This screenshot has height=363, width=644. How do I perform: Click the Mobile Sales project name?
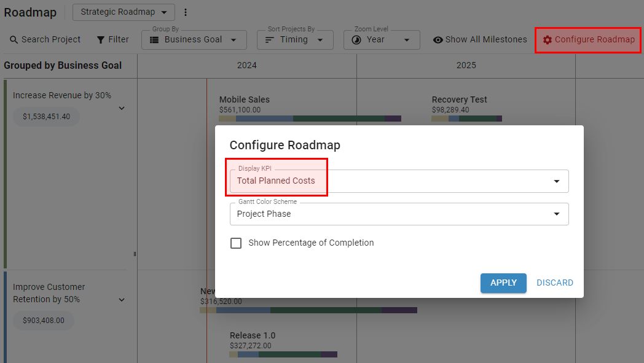click(x=245, y=100)
